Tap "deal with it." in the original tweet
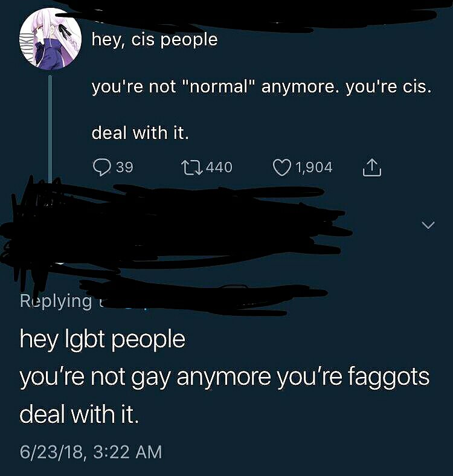The image size is (453, 476). tap(140, 133)
